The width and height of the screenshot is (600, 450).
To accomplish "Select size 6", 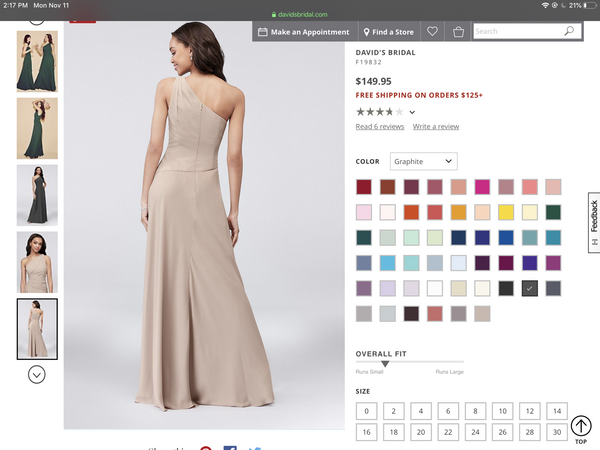I will (x=448, y=411).
